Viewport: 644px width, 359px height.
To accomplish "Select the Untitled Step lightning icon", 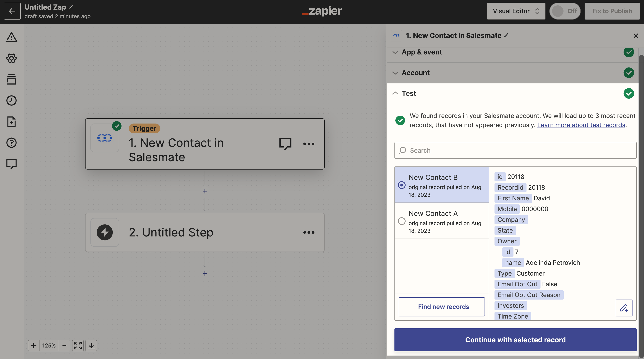I will point(104,232).
